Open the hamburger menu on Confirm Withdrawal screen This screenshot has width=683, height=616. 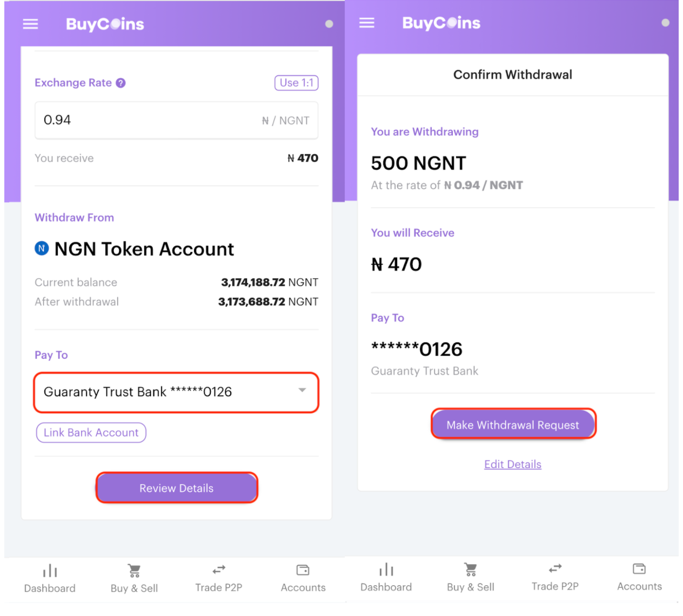(367, 23)
